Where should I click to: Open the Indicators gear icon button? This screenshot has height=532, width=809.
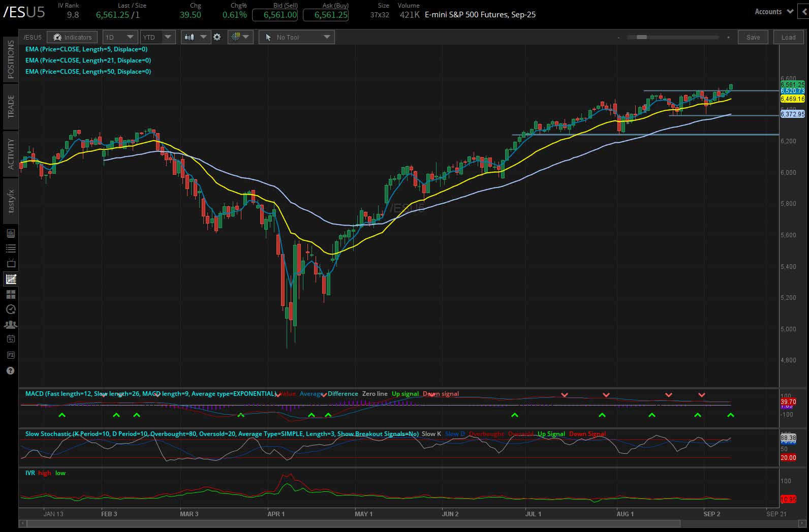click(57, 37)
